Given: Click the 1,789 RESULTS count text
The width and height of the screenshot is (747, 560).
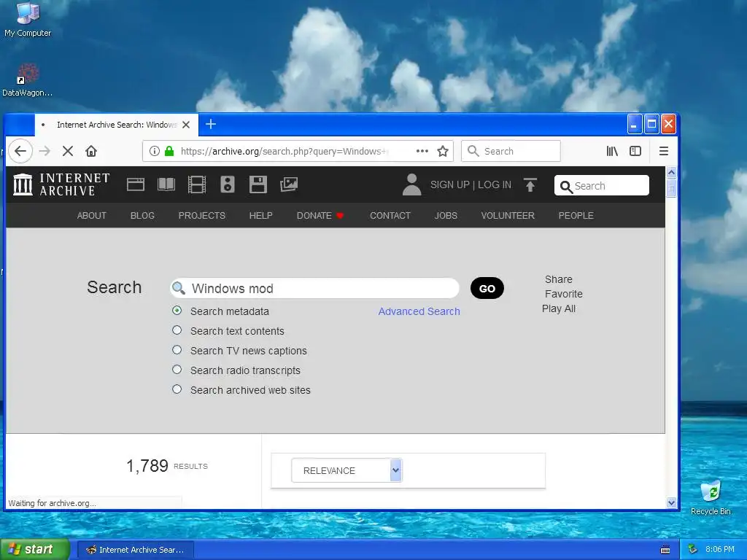Looking at the screenshot, I should pos(167,466).
